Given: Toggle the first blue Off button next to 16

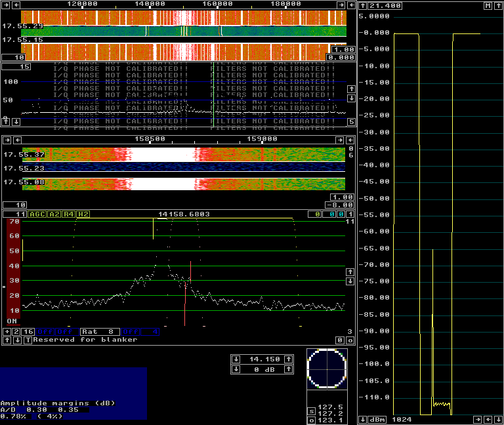Looking at the screenshot, I should [45, 331].
